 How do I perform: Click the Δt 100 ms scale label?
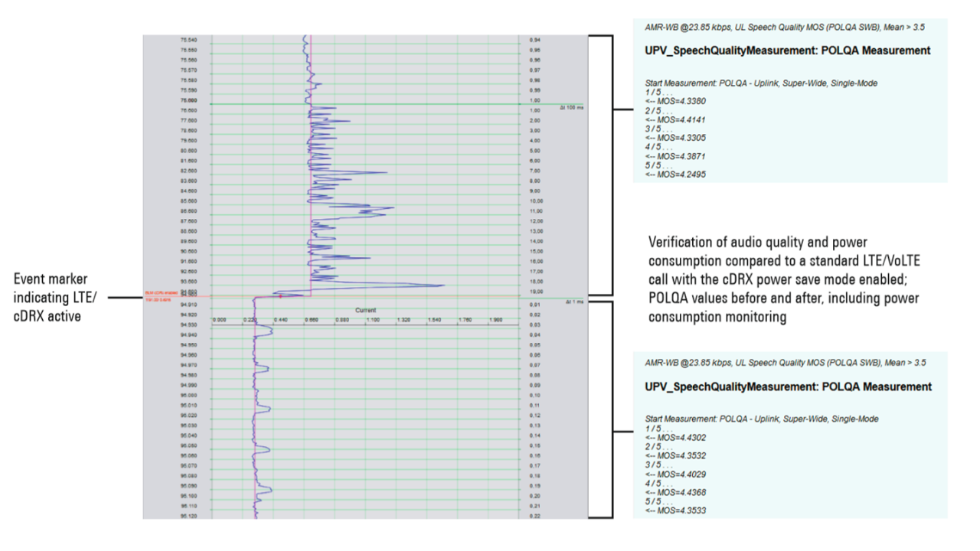573,109
